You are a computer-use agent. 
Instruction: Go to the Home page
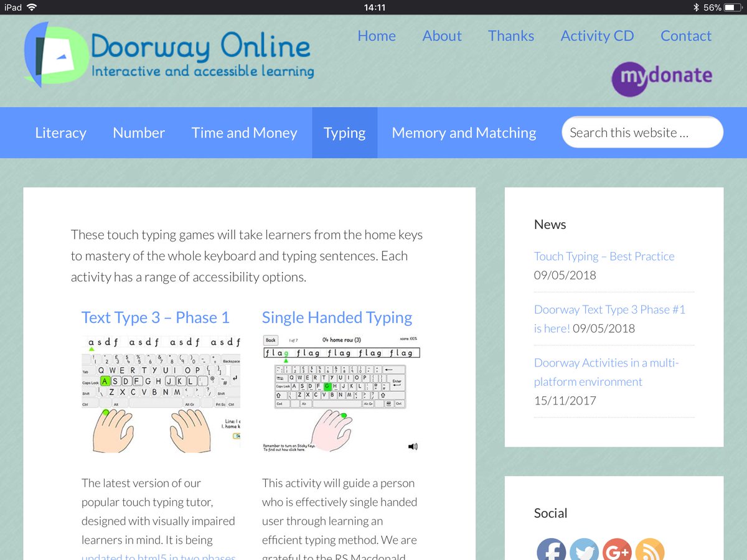(x=377, y=36)
